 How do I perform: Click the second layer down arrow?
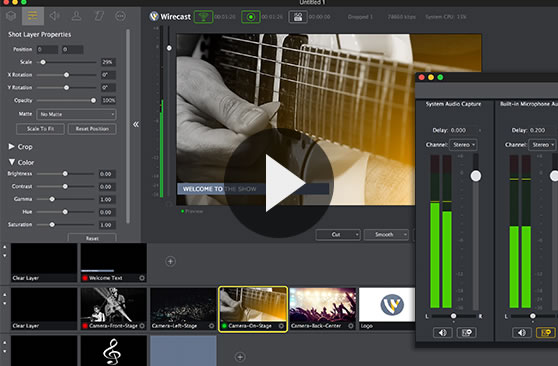(5, 304)
